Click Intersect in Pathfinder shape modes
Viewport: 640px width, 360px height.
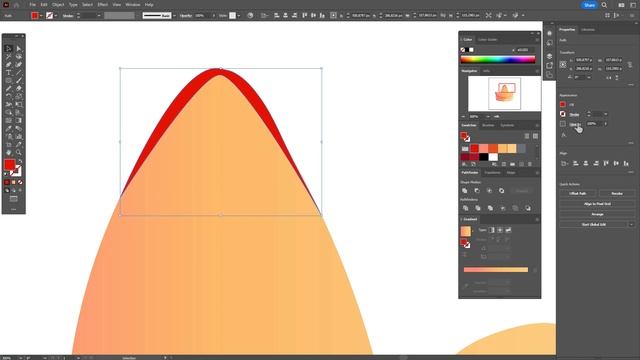[489, 191]
